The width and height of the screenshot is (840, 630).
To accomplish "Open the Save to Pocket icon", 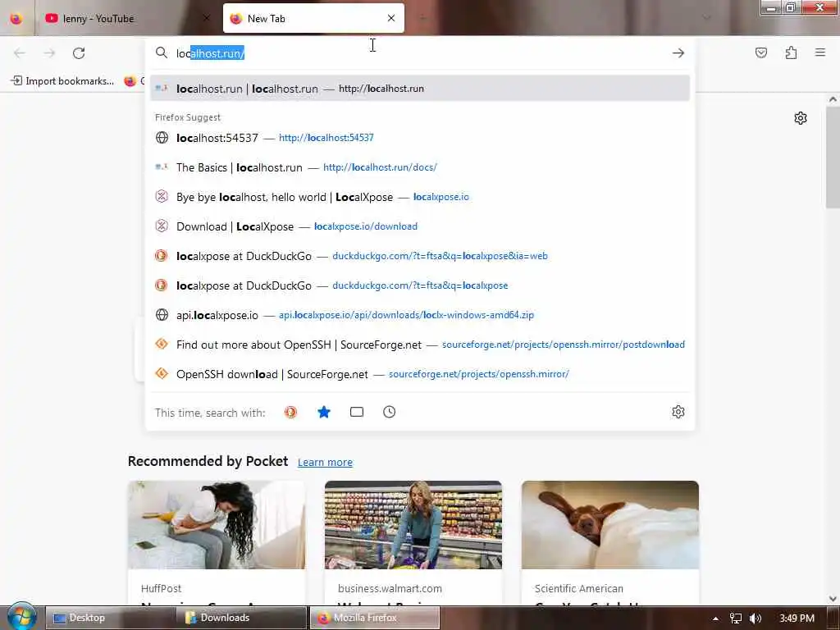I will [x=760, y=52].
